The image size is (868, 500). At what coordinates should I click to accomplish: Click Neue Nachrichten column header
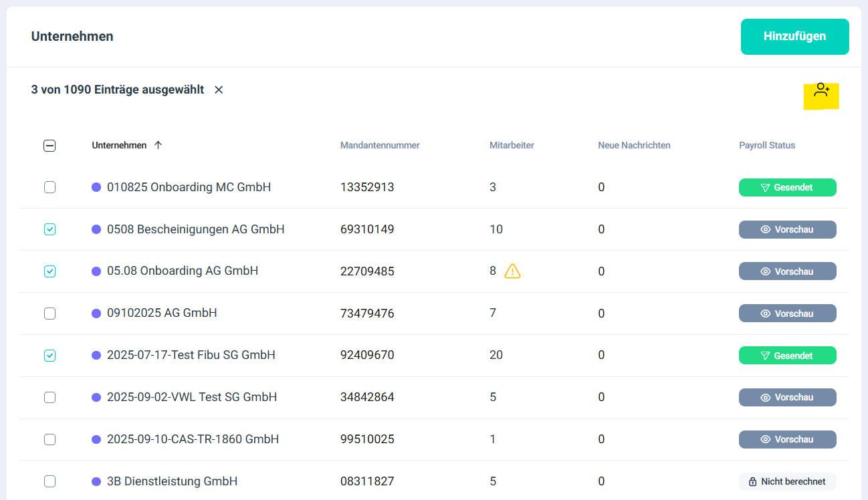coord(634,145)
